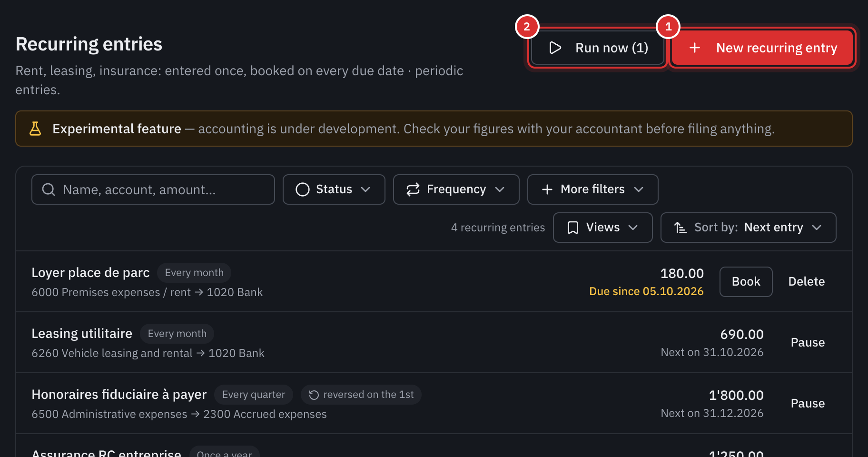Click the plus icon in More filters

pyautogui.click(x=547, y=189)
